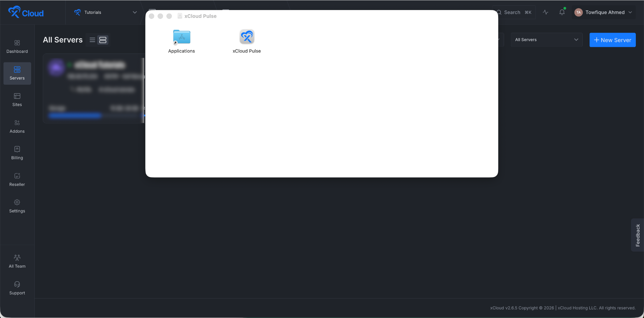Click the TA avatar in header

pyautogui.click(x=578, y=12)
